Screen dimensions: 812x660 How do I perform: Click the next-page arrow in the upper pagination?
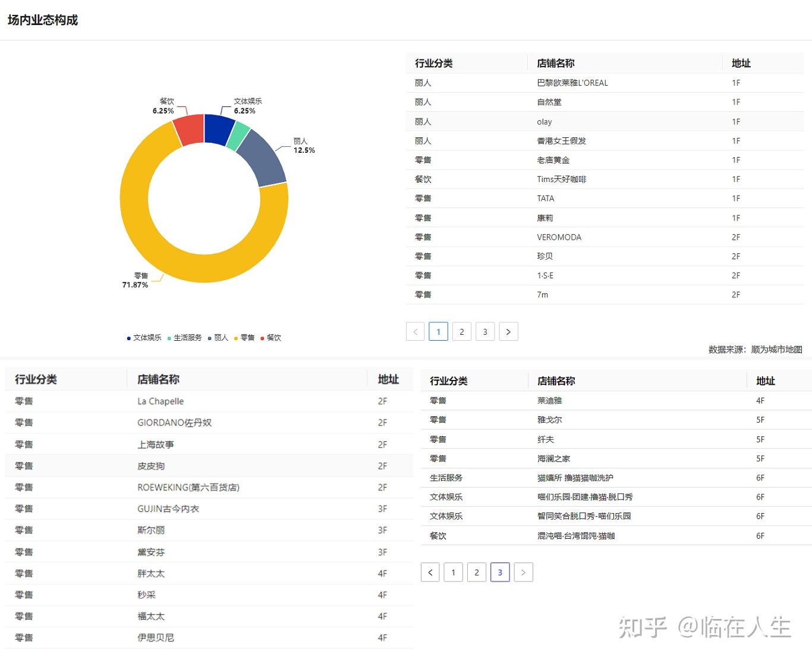coord(508,331)
